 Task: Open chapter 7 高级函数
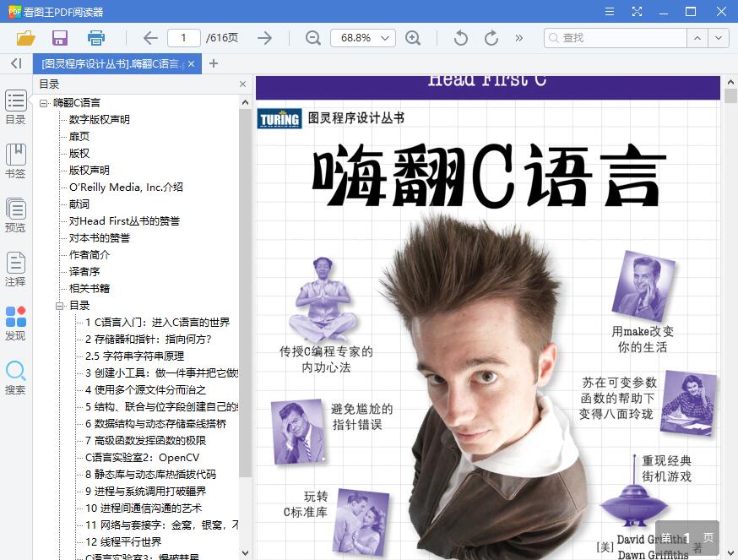[x=145, y=441]
